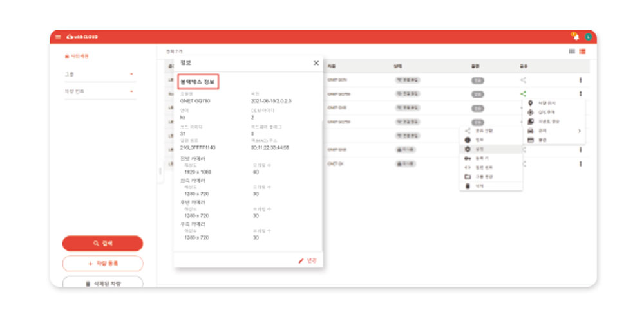644x317 pixels.
Task: Choose the event video menu entry
Action: pos(554,122)
